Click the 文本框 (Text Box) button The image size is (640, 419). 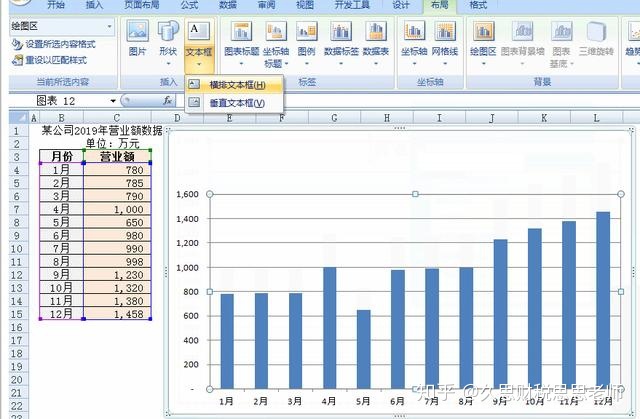[x=199, y=45]
